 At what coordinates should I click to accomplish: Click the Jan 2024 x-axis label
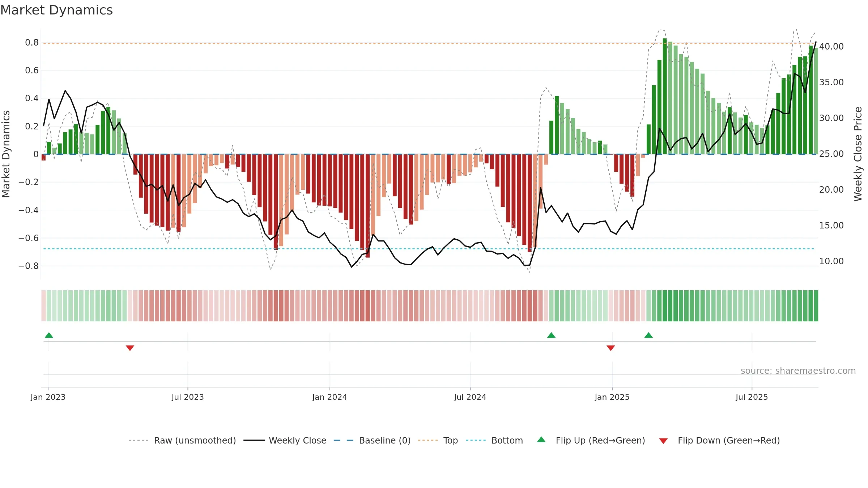pyautogui.click(x=330, y=397)
